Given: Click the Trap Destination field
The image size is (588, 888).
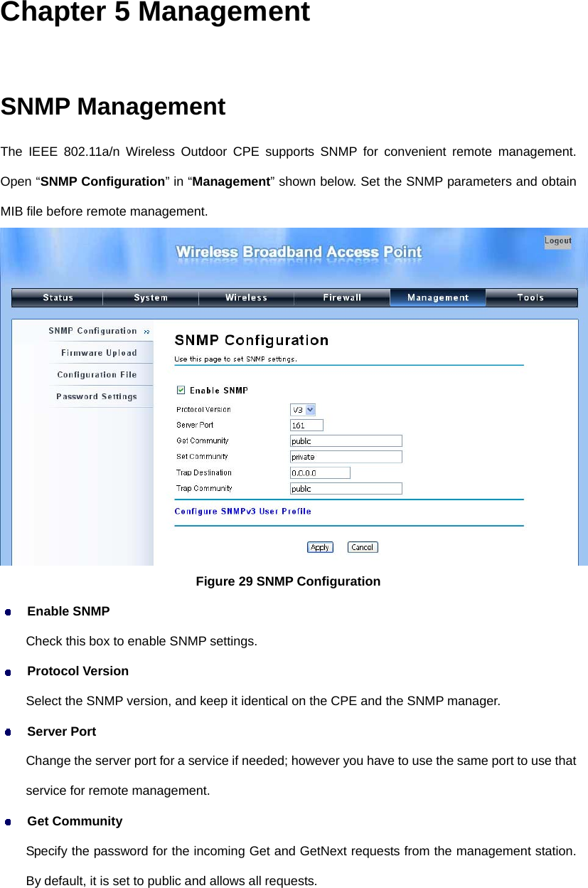Looking at the screenshot, I should click(x=320, y=472).
